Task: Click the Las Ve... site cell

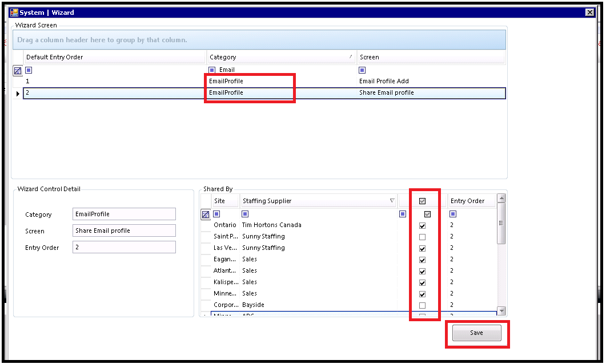Action: (225, 248)
